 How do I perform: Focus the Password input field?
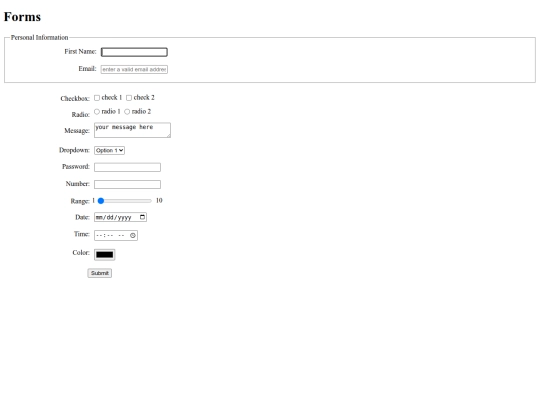[x=127, y=167]
